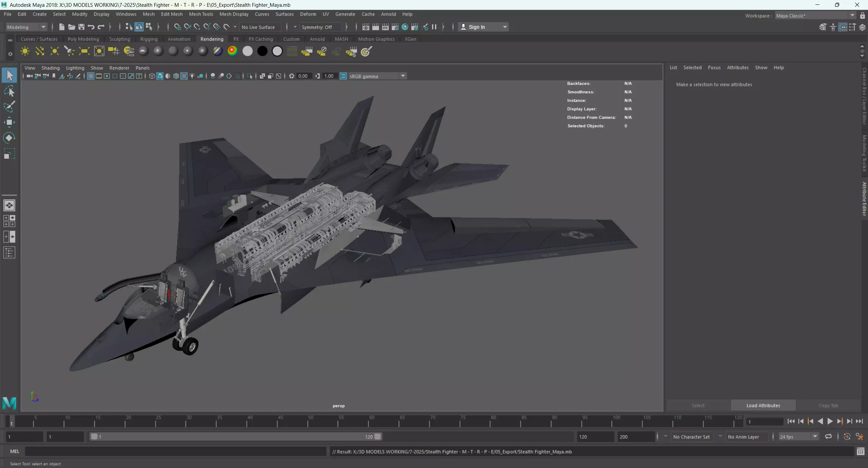Create an ambient light from the shelf
The width and height of the screenshot is (868, 468).
tap(25, 51)
